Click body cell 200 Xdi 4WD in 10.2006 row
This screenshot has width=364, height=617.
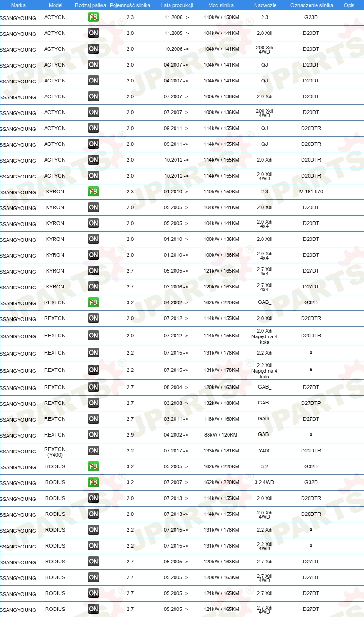pos(264,49)
